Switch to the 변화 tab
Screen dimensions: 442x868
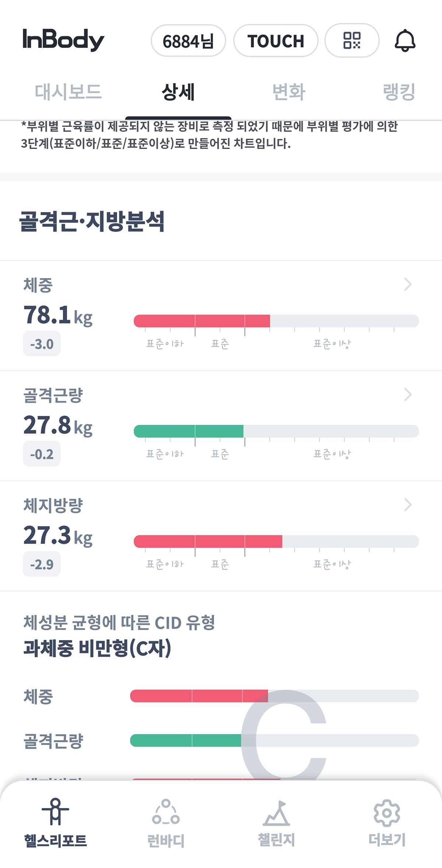pos(289,92)
